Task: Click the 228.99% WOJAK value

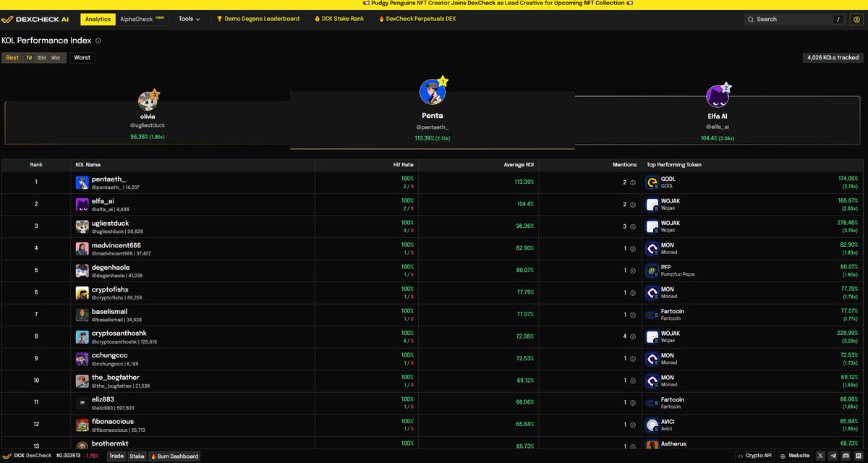Action: point(847,334)
